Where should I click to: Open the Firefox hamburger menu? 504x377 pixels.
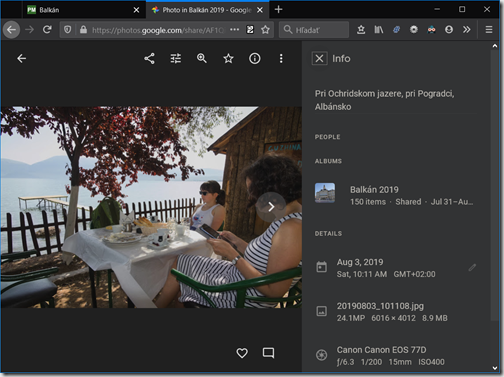coord(489,30)
